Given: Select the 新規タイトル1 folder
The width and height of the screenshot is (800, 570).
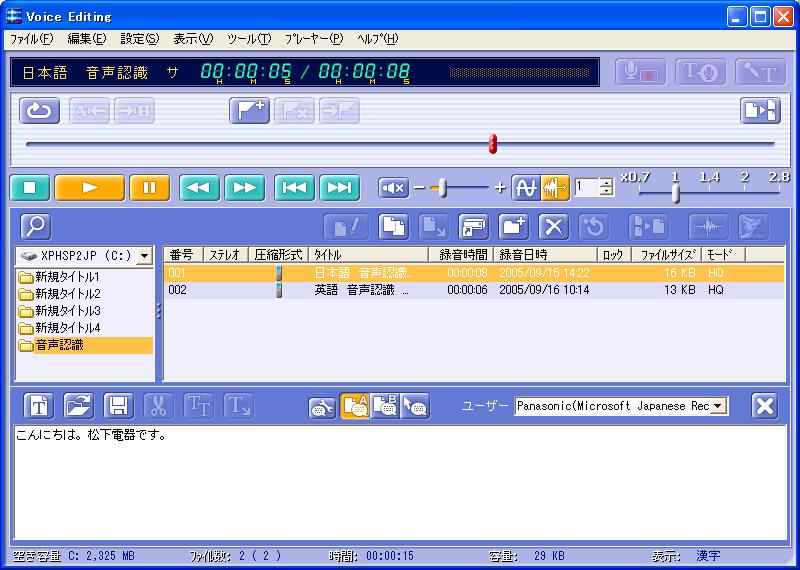Looking at the screenshot, I should 66,277.
